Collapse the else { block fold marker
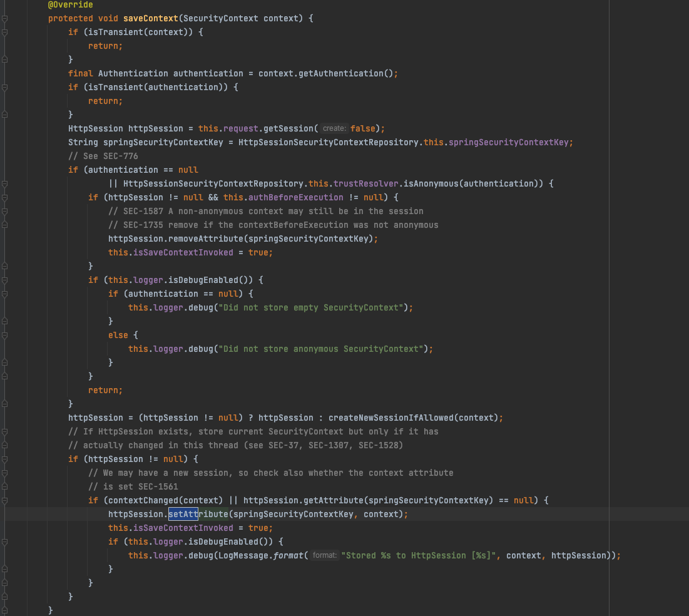This screenshot has width=689, height=616. (x=4, y=336)
